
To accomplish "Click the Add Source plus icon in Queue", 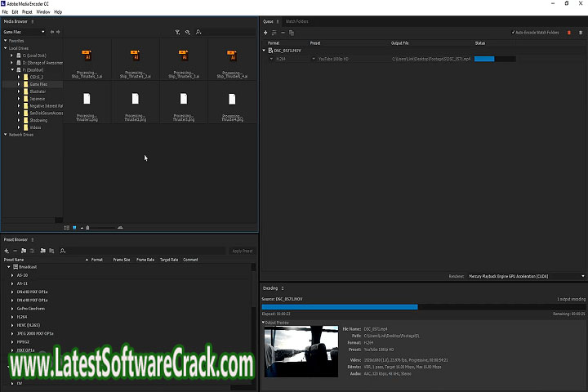I will click(266, 32).
